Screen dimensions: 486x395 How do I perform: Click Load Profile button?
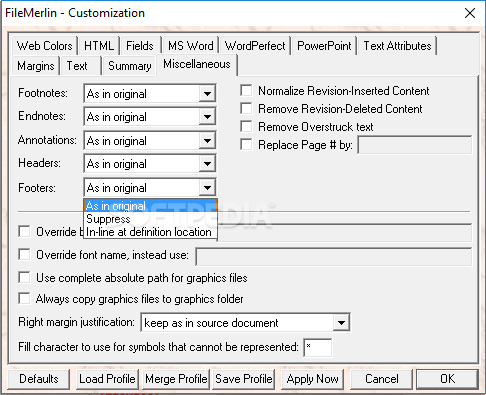tap(107, 379)
